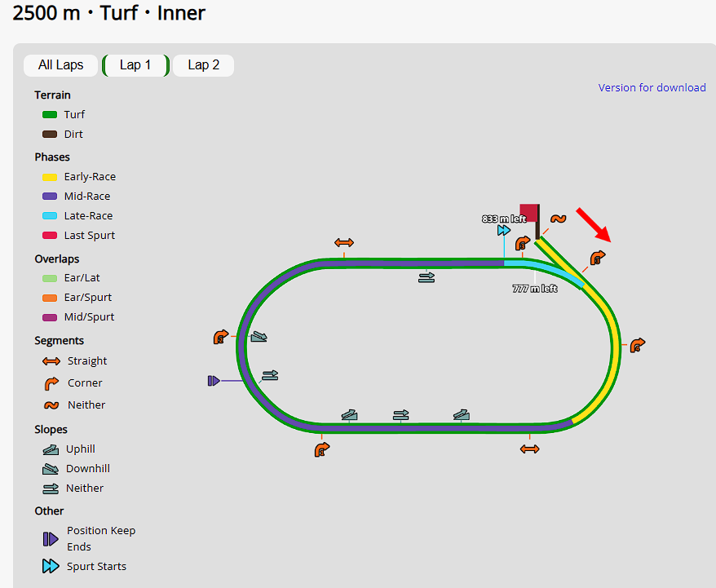Open the Lap 2 tab

click(x=204, y=65)
